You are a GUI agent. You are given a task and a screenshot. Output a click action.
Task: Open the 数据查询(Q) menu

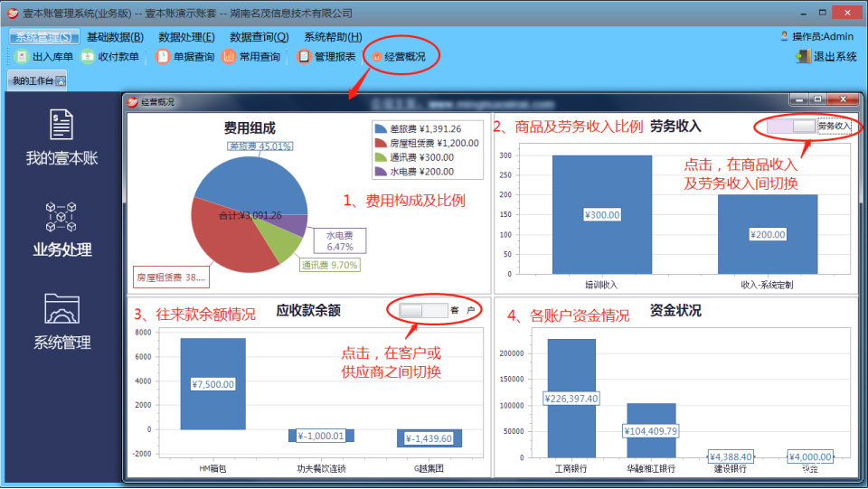259,37
